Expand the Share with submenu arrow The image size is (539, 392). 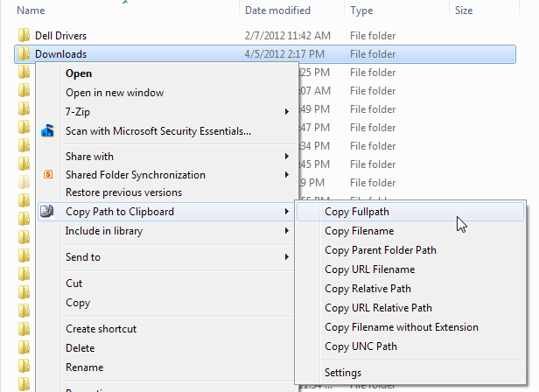pos(287,157)
